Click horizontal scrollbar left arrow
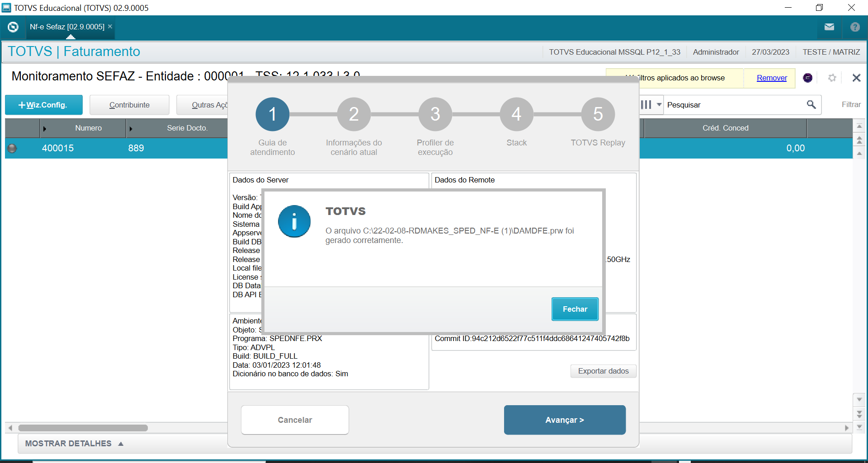868x463 pixels. (10, 428)
